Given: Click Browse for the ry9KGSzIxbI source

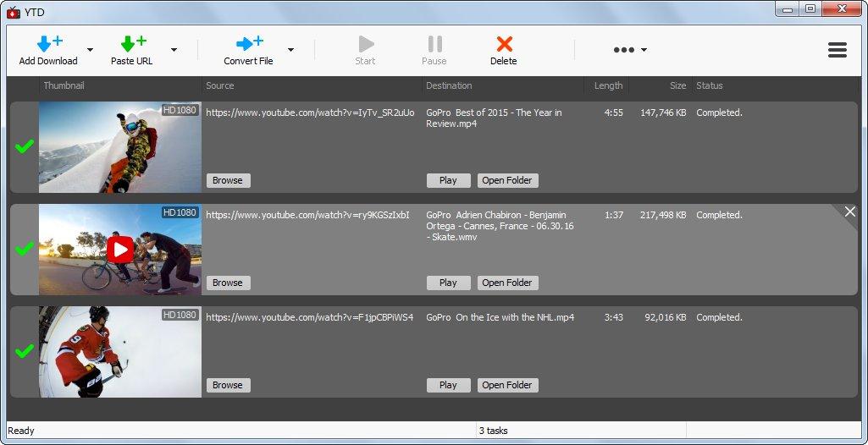Looking at the screenshot, I should pos(228,283).
